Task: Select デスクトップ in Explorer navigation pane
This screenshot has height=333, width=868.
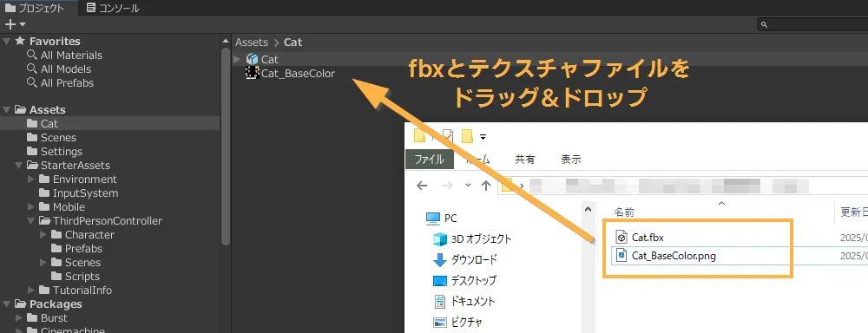Action: coord(464,280)
